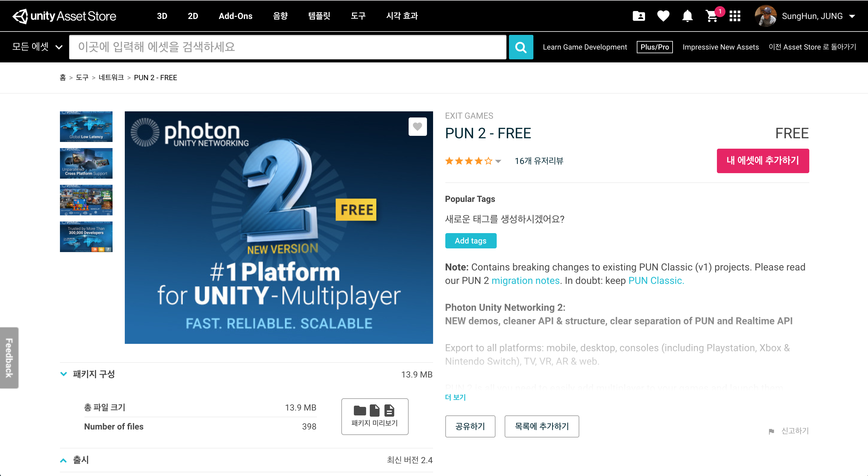This screenshot has width=868, height=476.
Task: Select the Cross Platform Support thumbnail
Action: pos(86,163)
